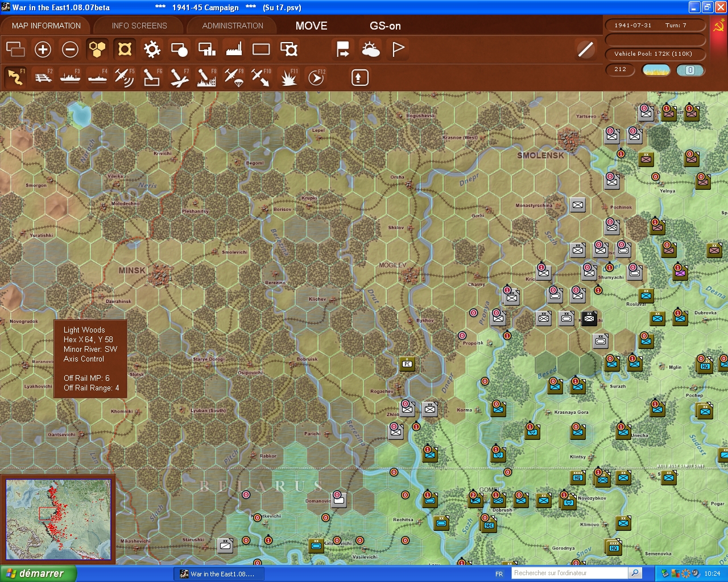Screen dimensions: 728x582
Task: Click the diagonal slash button
Action: (x=585, y=49)
